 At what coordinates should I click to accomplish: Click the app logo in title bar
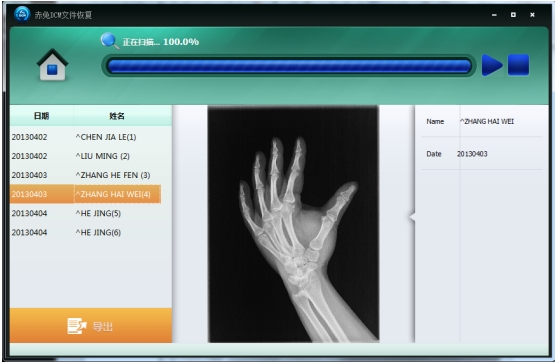(22, 14)
